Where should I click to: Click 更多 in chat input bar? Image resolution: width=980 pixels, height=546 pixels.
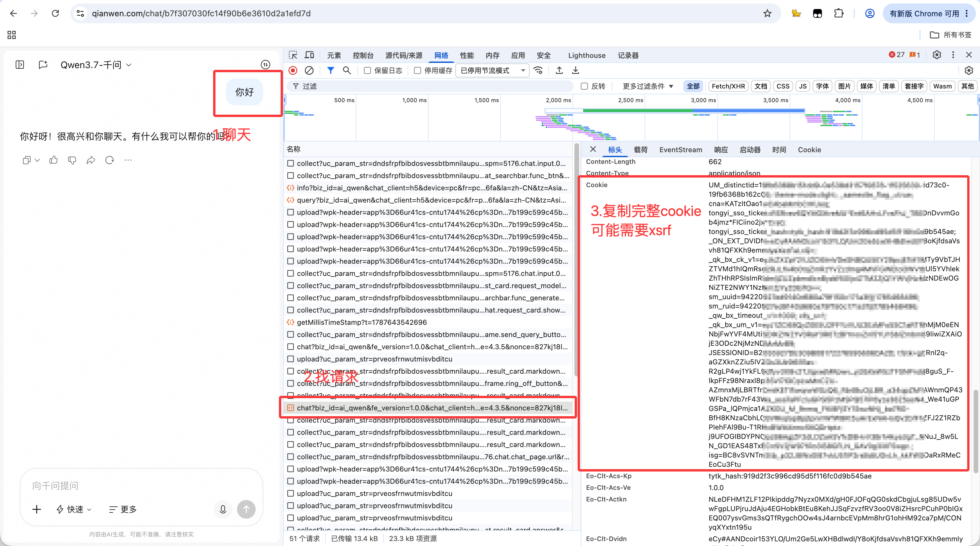(123, 510)
